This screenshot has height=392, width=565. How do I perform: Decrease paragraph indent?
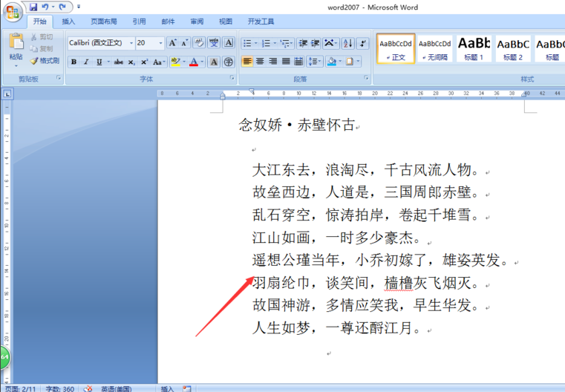[303, 43]
